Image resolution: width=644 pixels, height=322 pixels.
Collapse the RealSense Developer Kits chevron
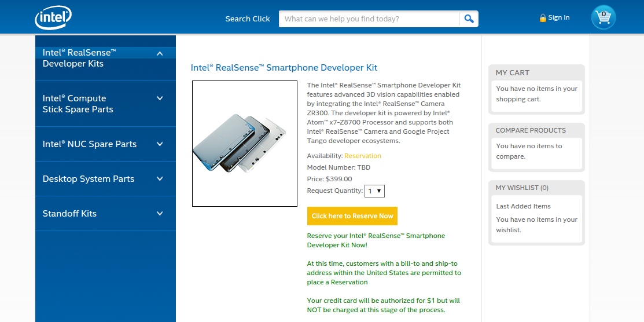click(160, 54)
